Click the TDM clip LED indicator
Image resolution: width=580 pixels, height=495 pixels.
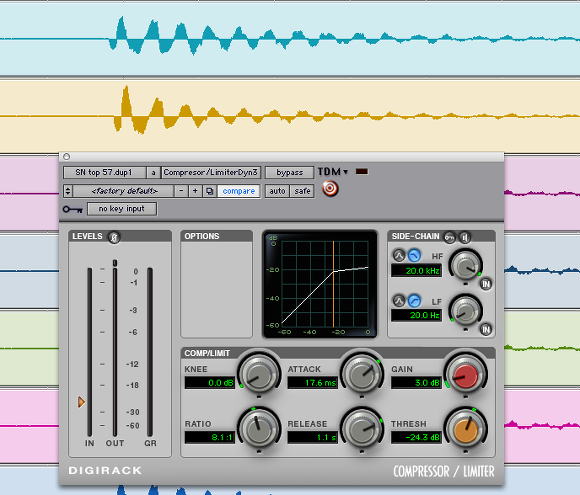[x=362, y=172]
